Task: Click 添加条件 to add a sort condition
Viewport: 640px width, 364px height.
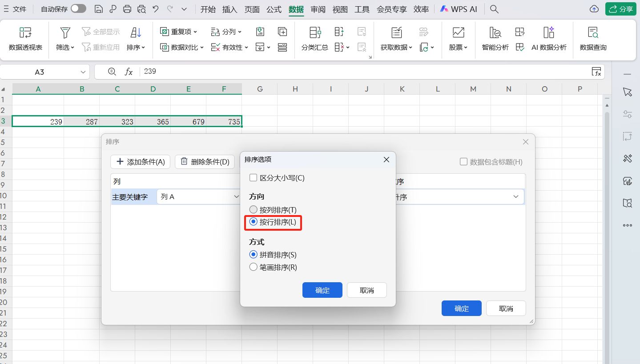Action: (141, 162)
